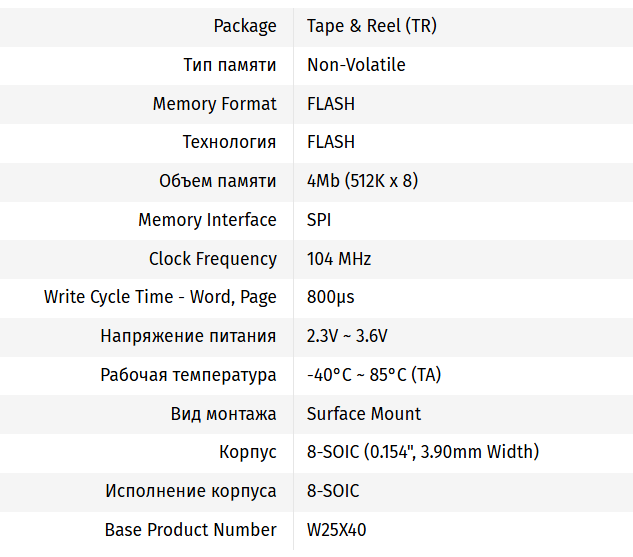Click the "Напряжение питания" row label
Viewport: 633px width, 557px height.
[188, 336]
